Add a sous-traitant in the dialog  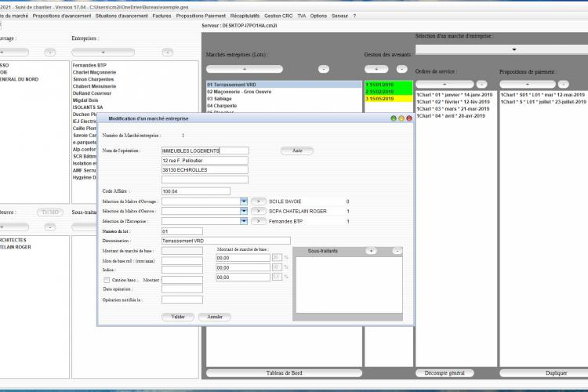click(x=372, y=251)
